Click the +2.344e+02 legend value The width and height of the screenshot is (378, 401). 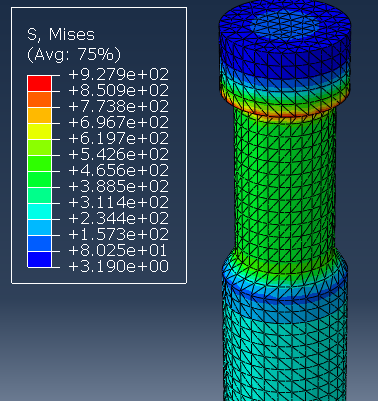point(119,218)
